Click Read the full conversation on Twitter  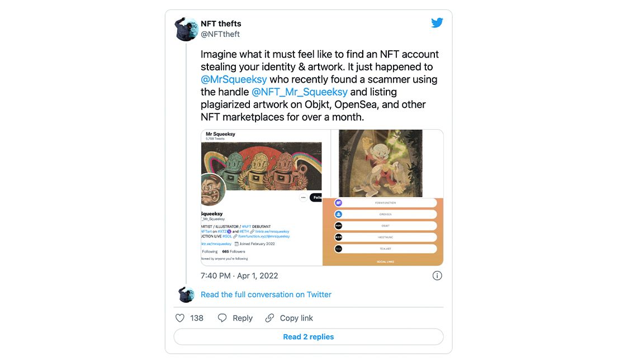click(x=267, y=294)
